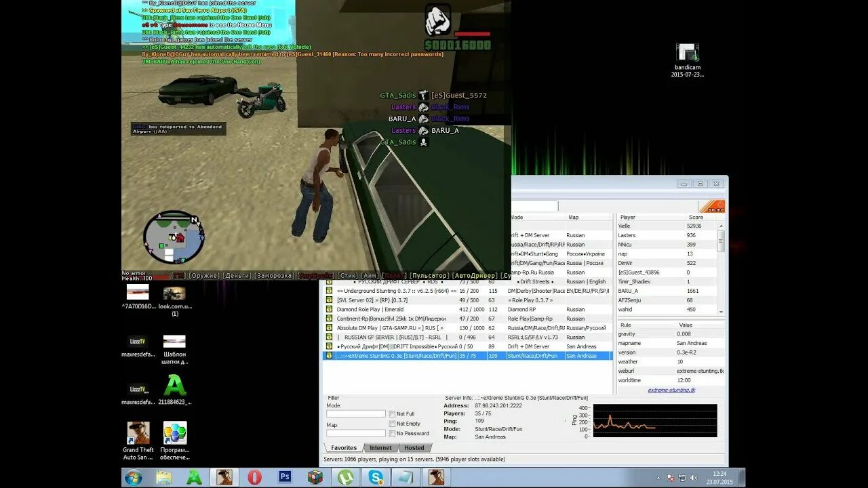
Task: Switch to the Hosted tab
Action: (x=414, y=448)
